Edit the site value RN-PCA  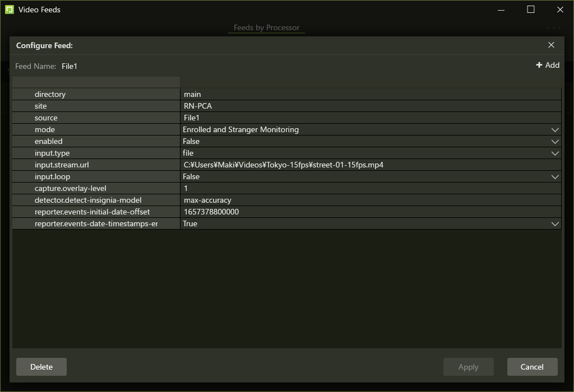tap(370, 106)
